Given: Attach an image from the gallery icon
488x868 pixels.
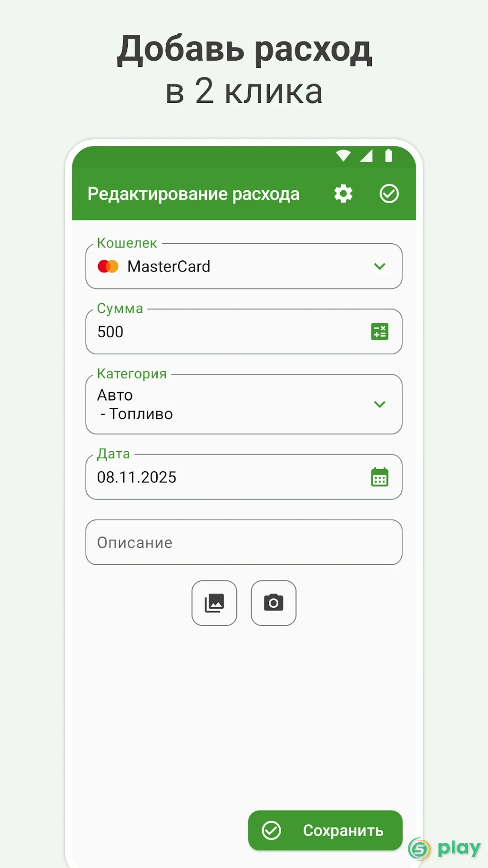Looking at the screenshot, I should pyautogui.click(x=214, y=603).
